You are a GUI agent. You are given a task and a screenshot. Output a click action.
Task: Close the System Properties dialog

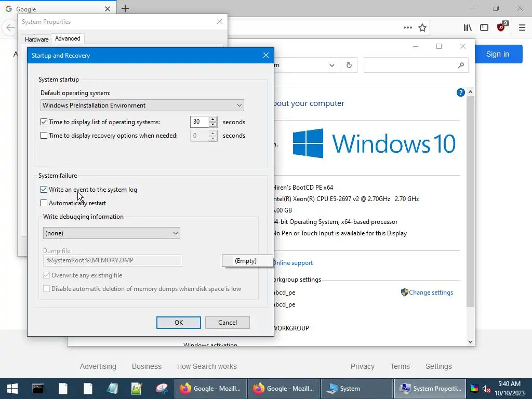coord(220,21)
